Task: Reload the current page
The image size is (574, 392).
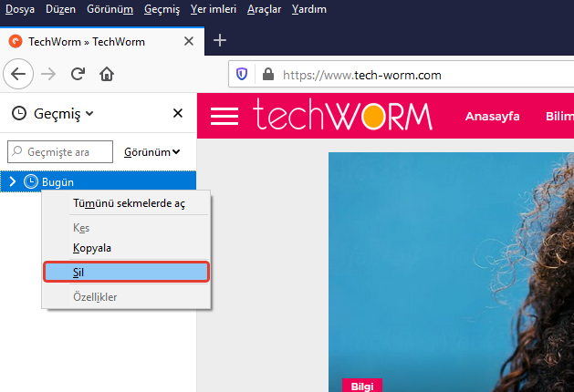Action: pos(78,75)
